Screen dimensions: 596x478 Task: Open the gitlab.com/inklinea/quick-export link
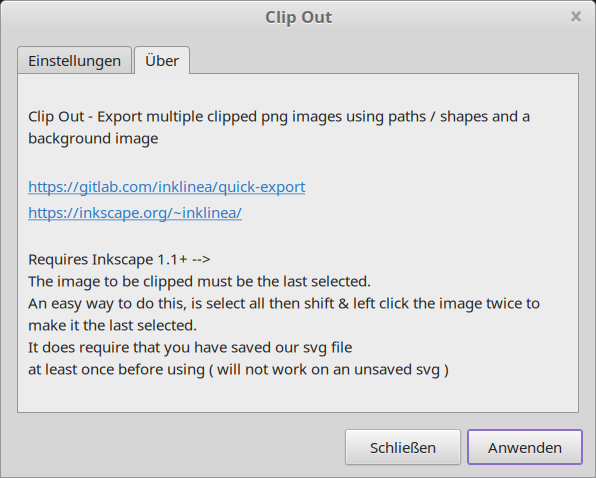click(x=166, y=187)
